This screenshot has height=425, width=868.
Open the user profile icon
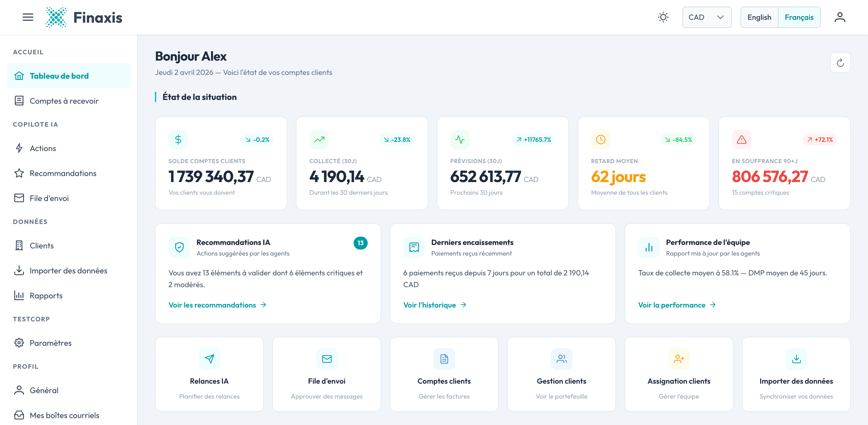click(x=840, y=17)
